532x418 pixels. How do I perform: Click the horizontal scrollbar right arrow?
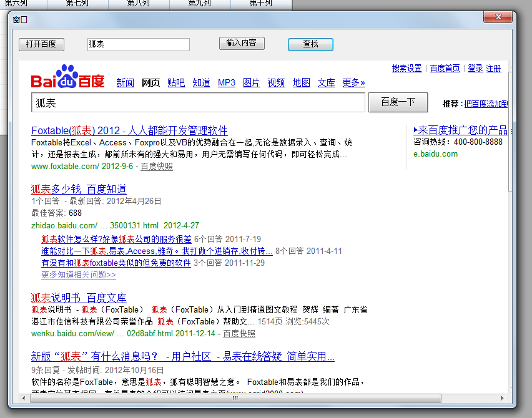tap(502, 398)
